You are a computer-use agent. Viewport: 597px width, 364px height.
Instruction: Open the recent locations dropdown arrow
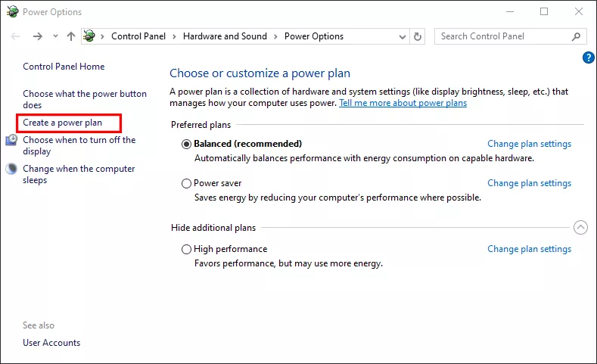(55, 36)
